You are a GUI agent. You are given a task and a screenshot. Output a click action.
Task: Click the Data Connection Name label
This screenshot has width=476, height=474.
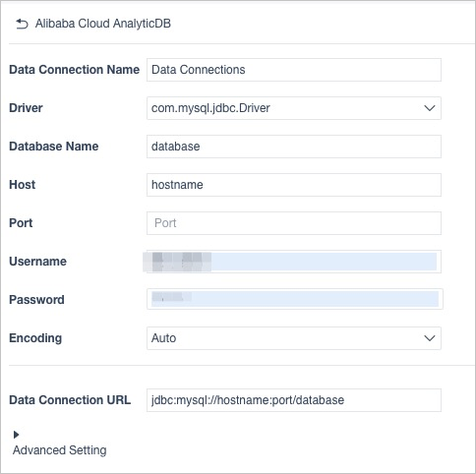[75, 70]
